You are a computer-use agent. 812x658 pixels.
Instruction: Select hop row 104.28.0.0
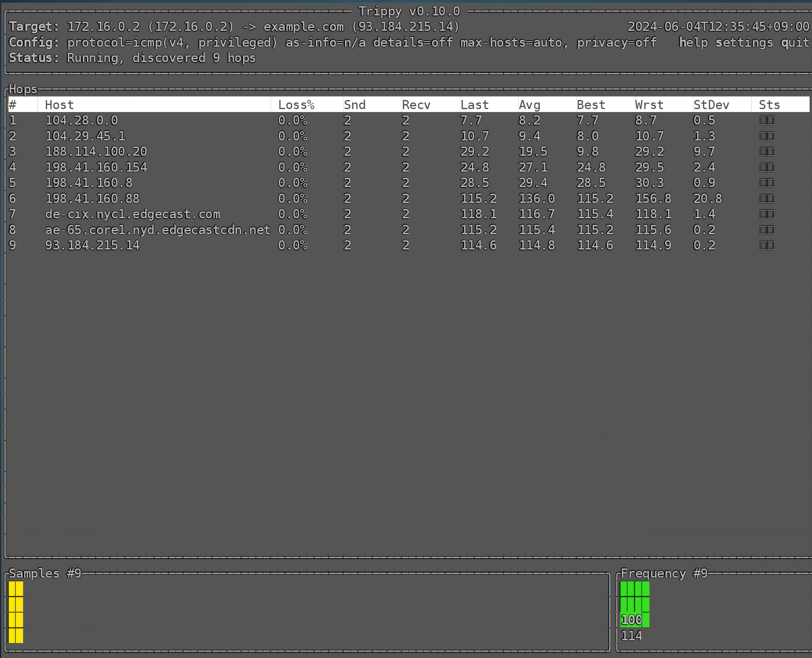click(x=82, y=121)
